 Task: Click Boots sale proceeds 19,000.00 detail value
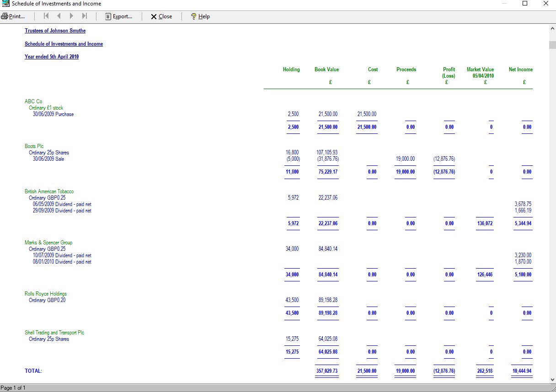point(406,159)
